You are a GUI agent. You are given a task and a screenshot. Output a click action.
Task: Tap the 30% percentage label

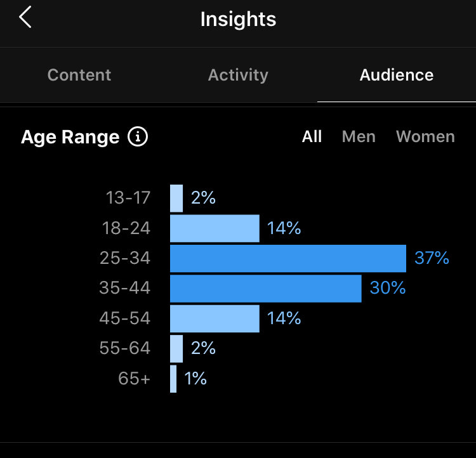pyautogui.click(x=387, y=288)
